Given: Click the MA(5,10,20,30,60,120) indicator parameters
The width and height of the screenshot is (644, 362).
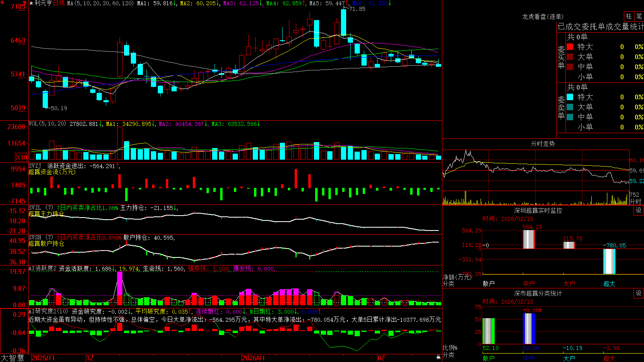Looking at the screenshot, I should pos(100,3).
